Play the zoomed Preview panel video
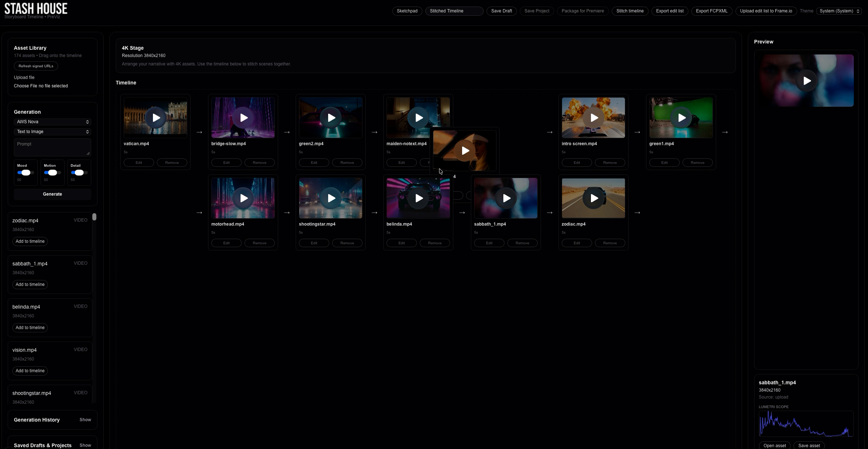The height and width of the screenshot is (449, 868). click(x=807, y=81)
